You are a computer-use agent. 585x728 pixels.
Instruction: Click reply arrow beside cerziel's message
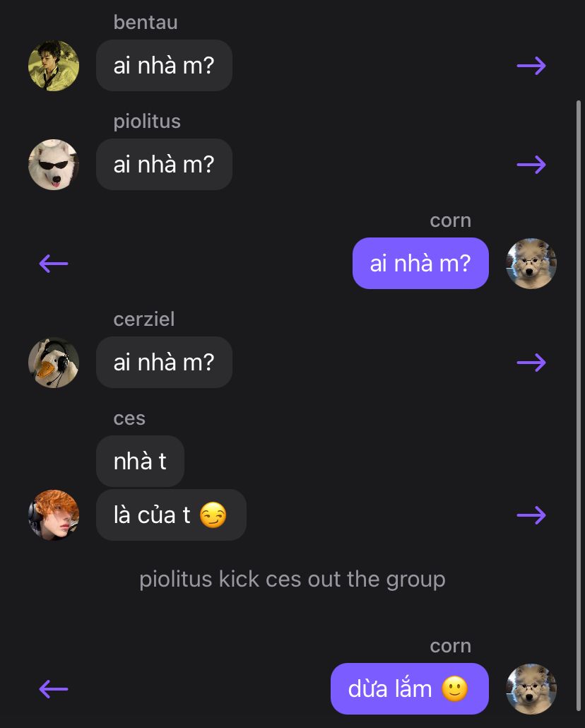pos(531,363)
